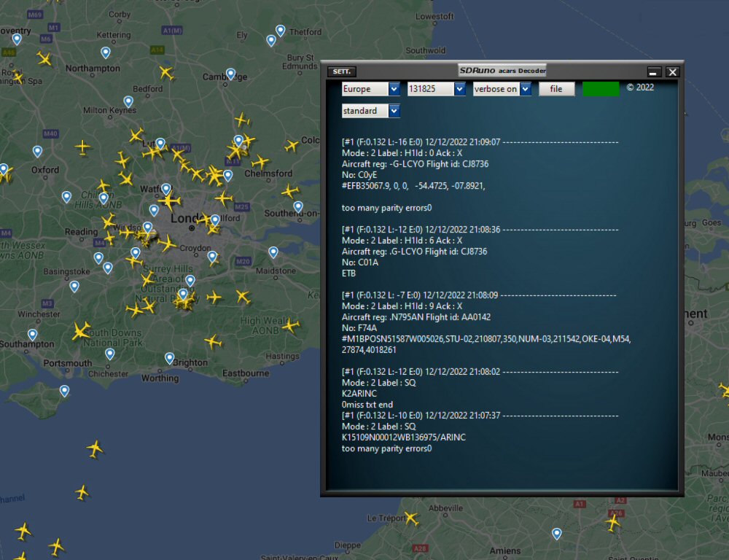The height and width of the screenshot is (560, 729).
Task: Select the airplane icon near Le Tréport
Action: (411, 519)
